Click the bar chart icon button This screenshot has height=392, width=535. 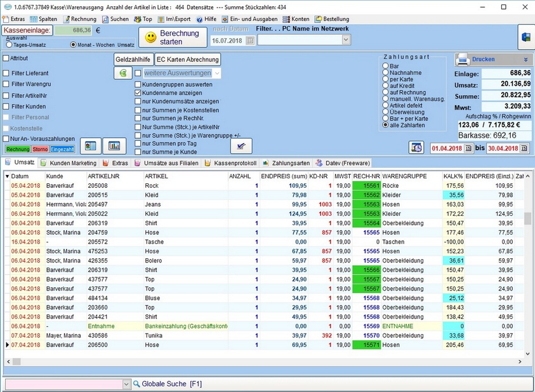tap(114, 146)
